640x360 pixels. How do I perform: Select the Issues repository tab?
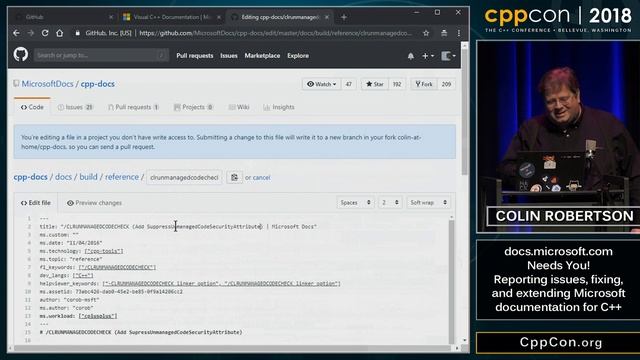click(75, 107)
